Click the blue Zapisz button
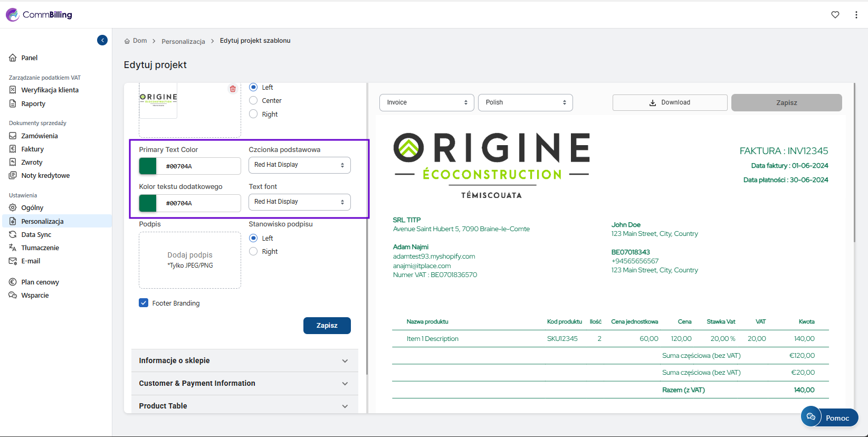The image size is (868, 437). click(327, 326)
